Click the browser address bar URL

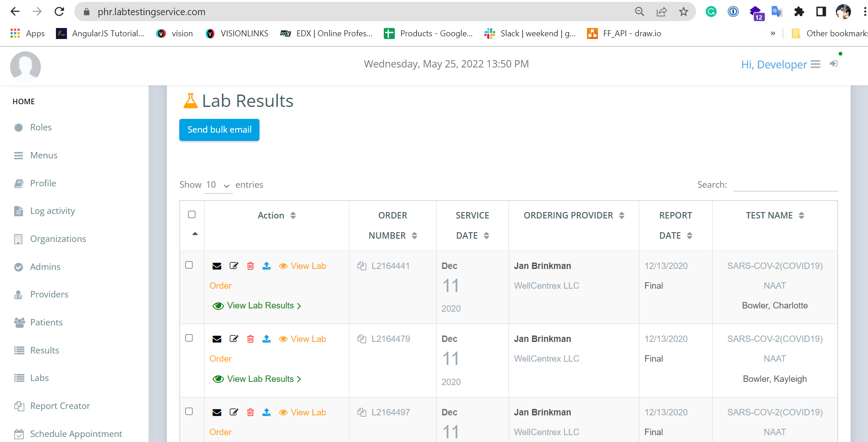[151, 12]
